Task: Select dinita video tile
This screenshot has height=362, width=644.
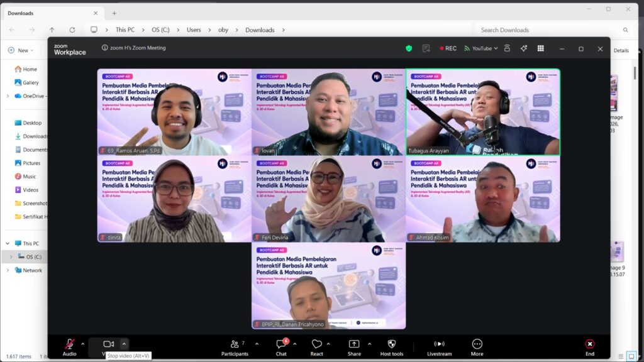Action: click(x=174, y=199)
